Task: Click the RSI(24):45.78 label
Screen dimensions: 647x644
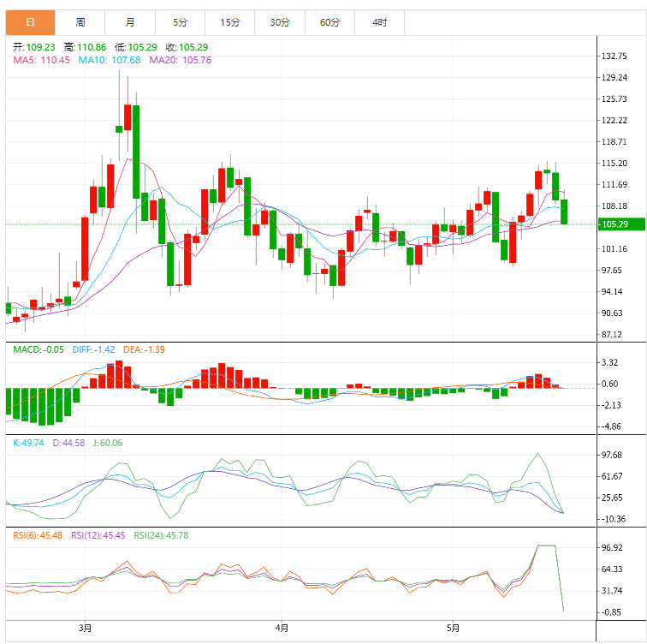Action: point(162,535)
